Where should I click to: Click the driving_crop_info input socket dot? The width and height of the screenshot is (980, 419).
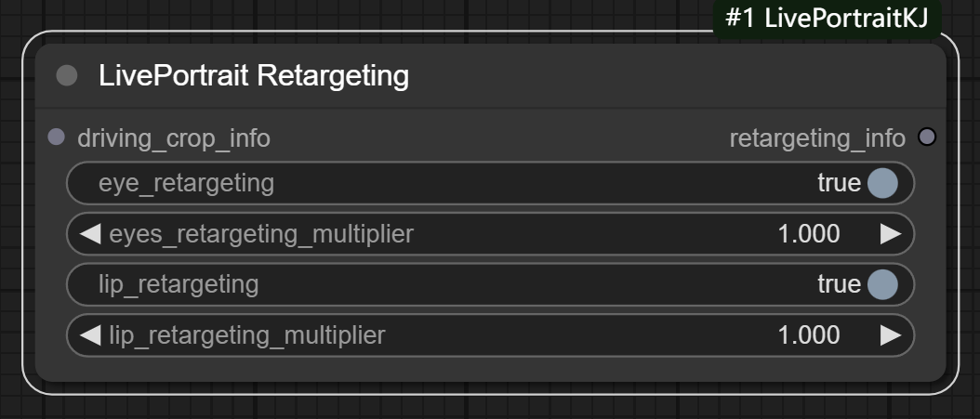(56, 137)
